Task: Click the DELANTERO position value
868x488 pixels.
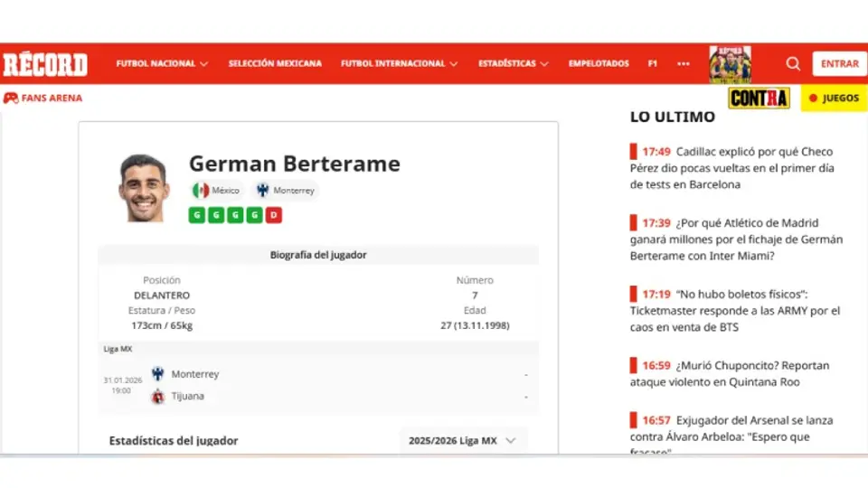Action: click(162, 296)
